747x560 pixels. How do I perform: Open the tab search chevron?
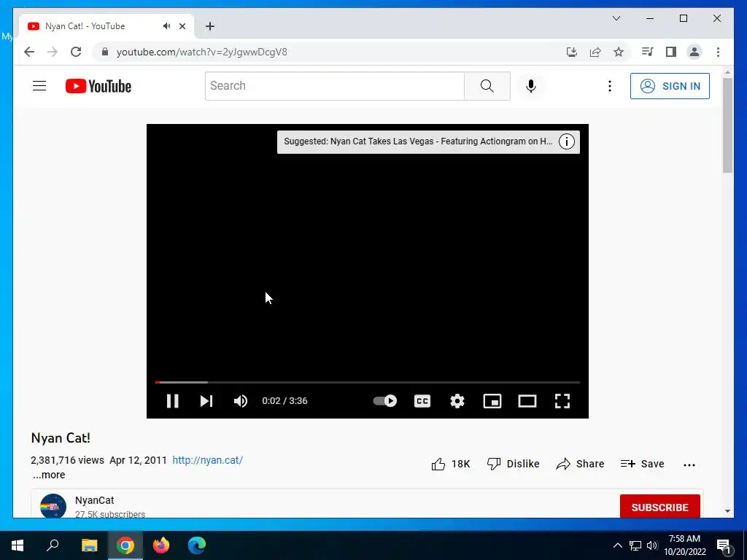pyautogui.click(x=616, y=18)
